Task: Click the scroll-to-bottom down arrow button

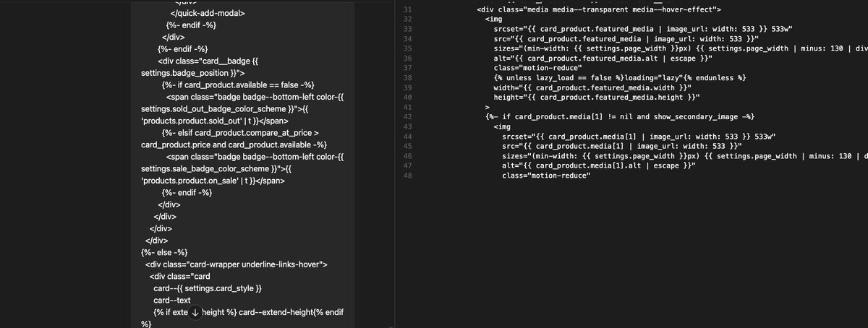Action: 195,312
